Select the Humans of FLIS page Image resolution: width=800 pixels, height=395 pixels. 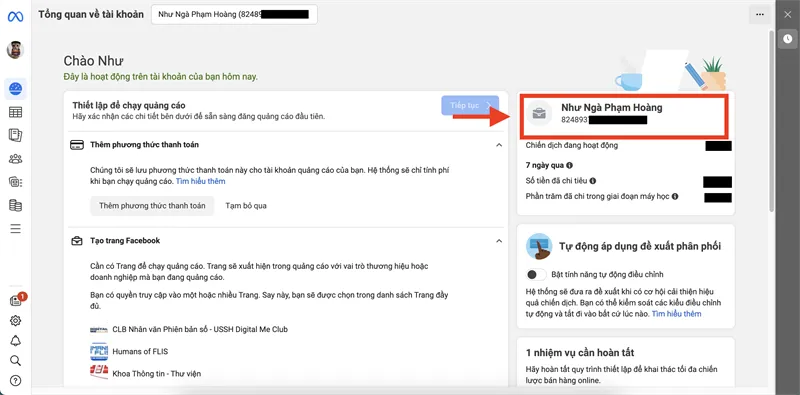click(x=140, y=351)
